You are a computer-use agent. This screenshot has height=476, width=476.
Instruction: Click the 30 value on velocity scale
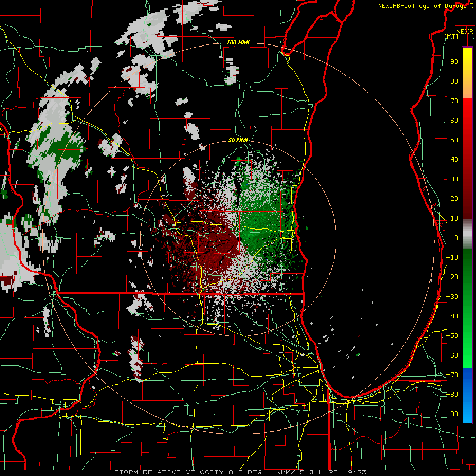[454, 179]
